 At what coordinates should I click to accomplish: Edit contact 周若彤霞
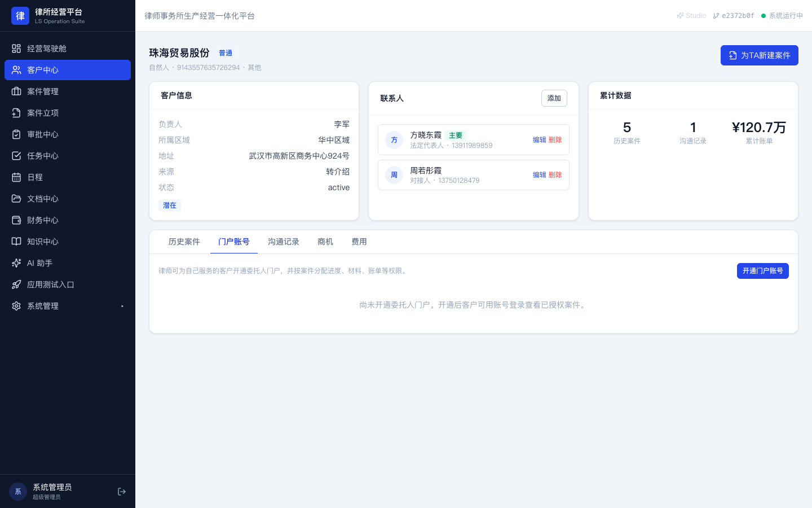tap(540, 175)
